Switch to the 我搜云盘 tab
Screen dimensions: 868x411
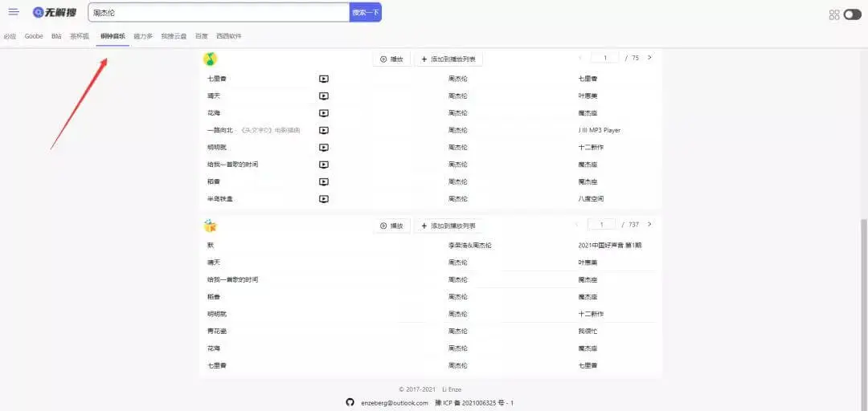174,36
